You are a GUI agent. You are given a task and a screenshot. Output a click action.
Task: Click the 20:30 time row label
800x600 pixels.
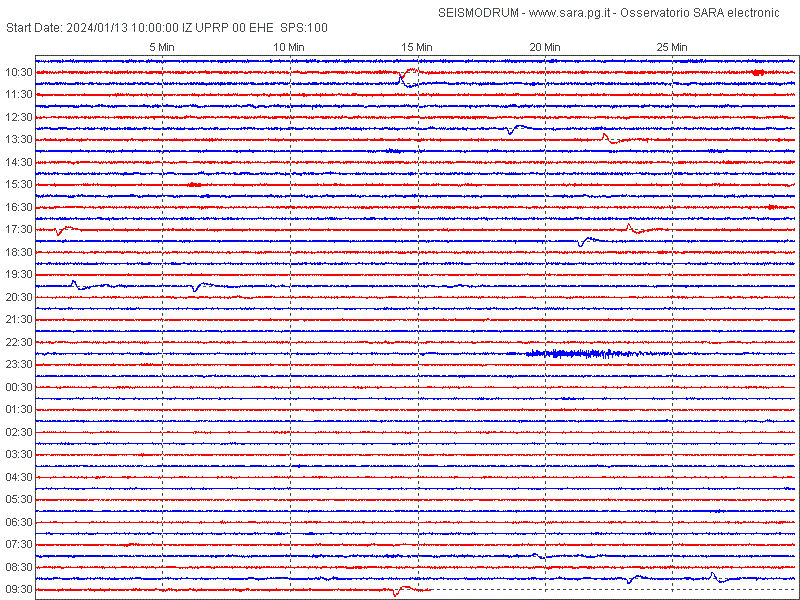[x=19, y=297]
